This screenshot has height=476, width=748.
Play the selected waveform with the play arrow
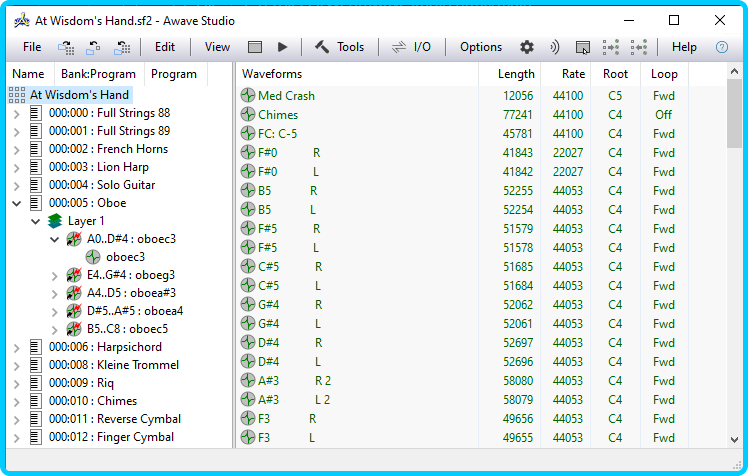point(282,47)
